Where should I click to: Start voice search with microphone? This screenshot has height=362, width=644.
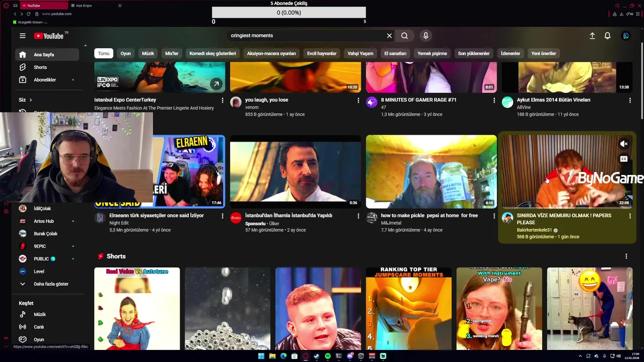pyautogui.click(x=426, y=36)
